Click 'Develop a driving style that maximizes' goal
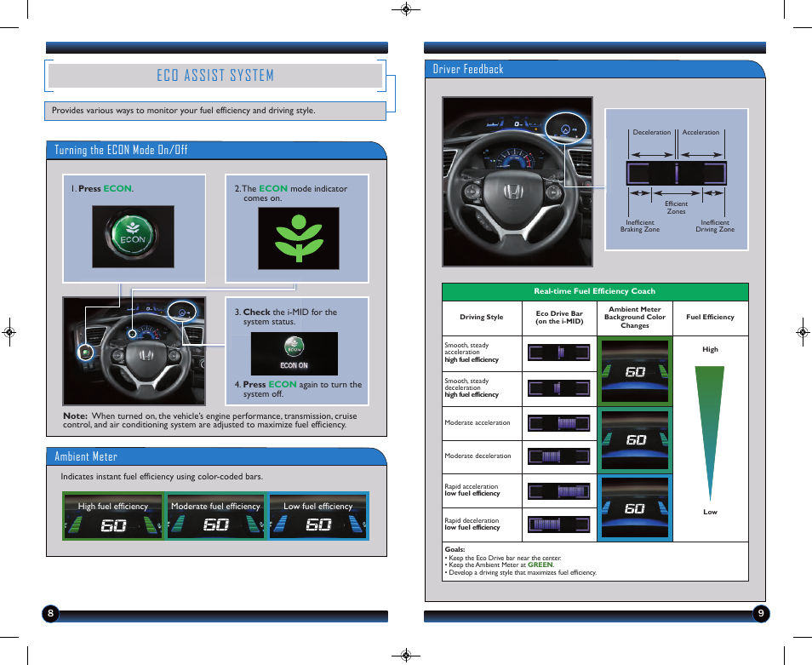The image size is (812, 665). tap(520, 572)
